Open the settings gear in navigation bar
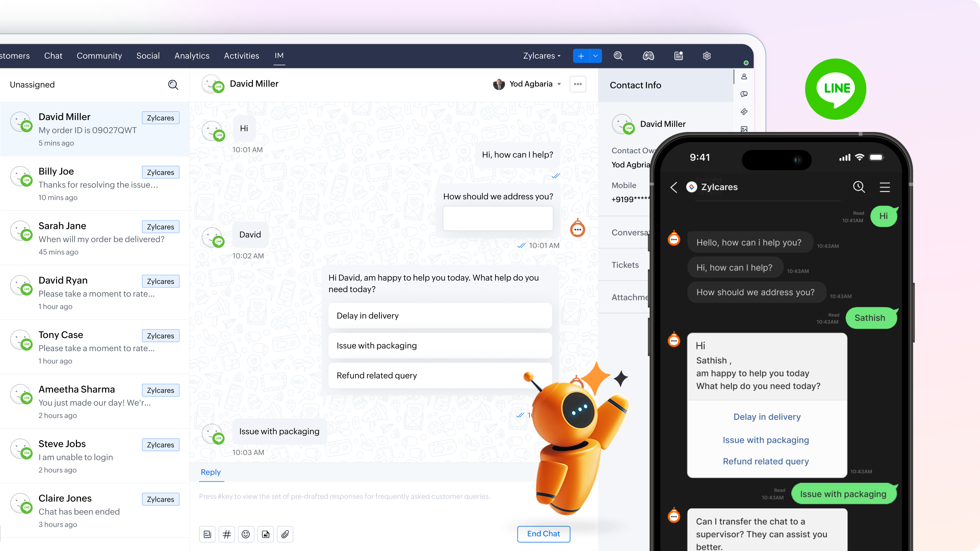The height and width of the screenshot is (551, 980). click(x=706, y=56)
